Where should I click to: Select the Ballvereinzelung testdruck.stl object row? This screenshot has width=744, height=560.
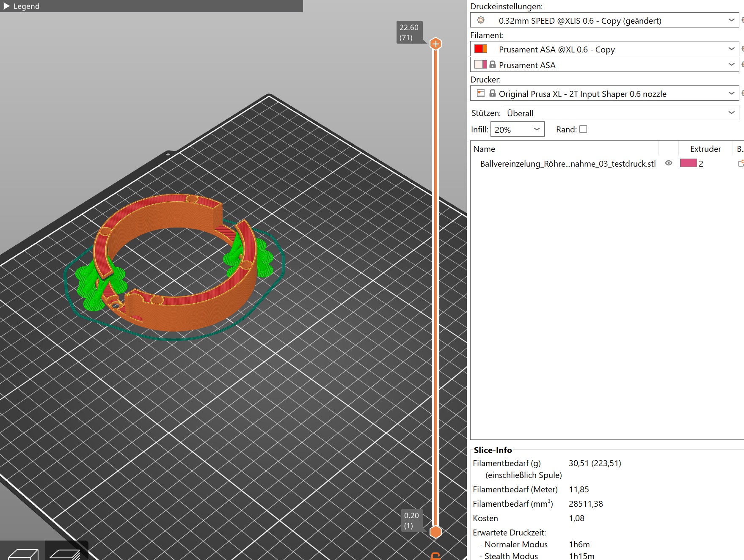tap(607, 164)
